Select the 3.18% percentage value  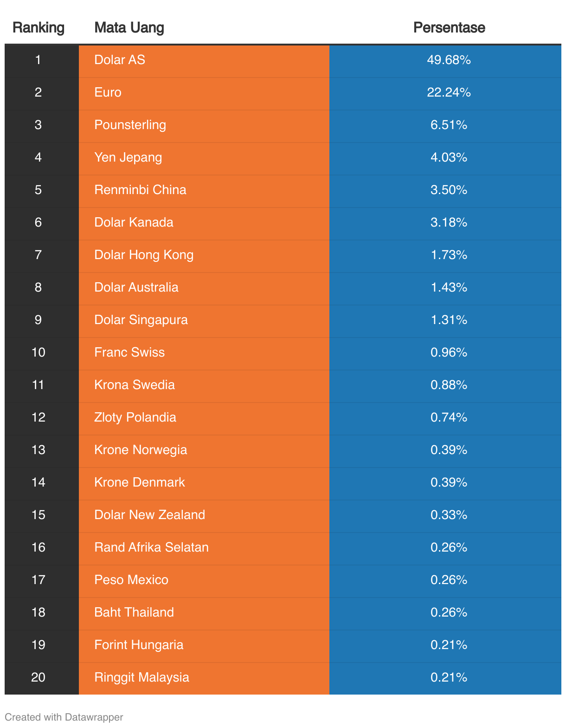tap(449, 222)
